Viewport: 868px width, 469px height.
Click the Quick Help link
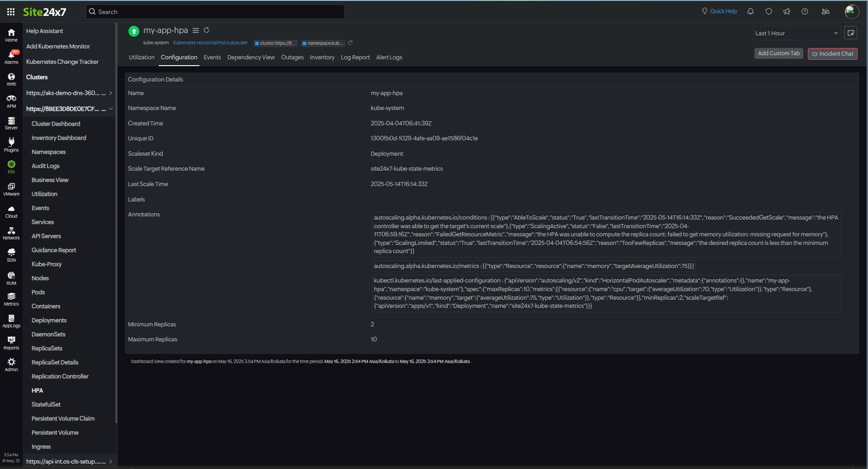719,11
